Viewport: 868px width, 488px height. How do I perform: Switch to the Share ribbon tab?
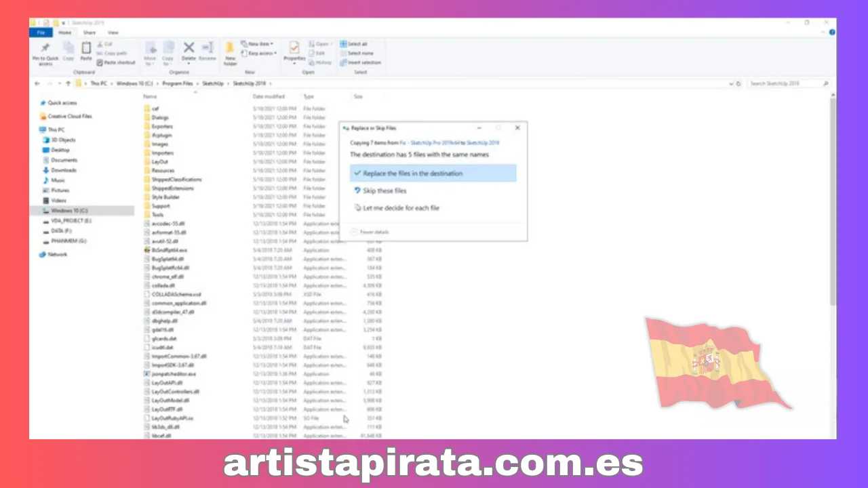[x=90, y=33]
